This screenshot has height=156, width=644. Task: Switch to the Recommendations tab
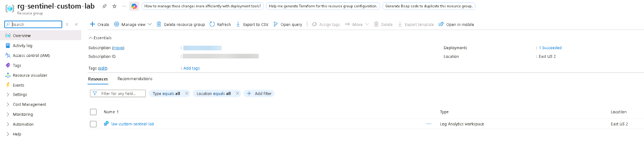click(135, 79)
